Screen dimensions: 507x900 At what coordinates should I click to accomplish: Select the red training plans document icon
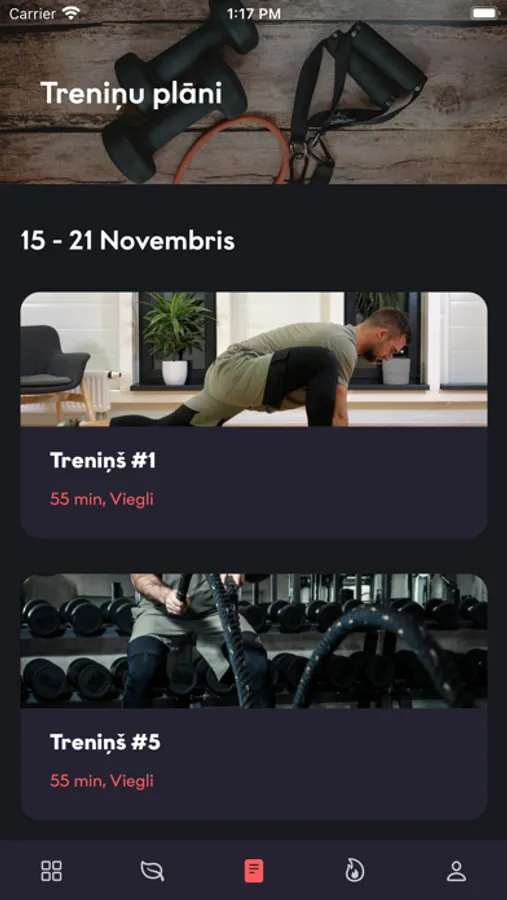pos(254,871)
